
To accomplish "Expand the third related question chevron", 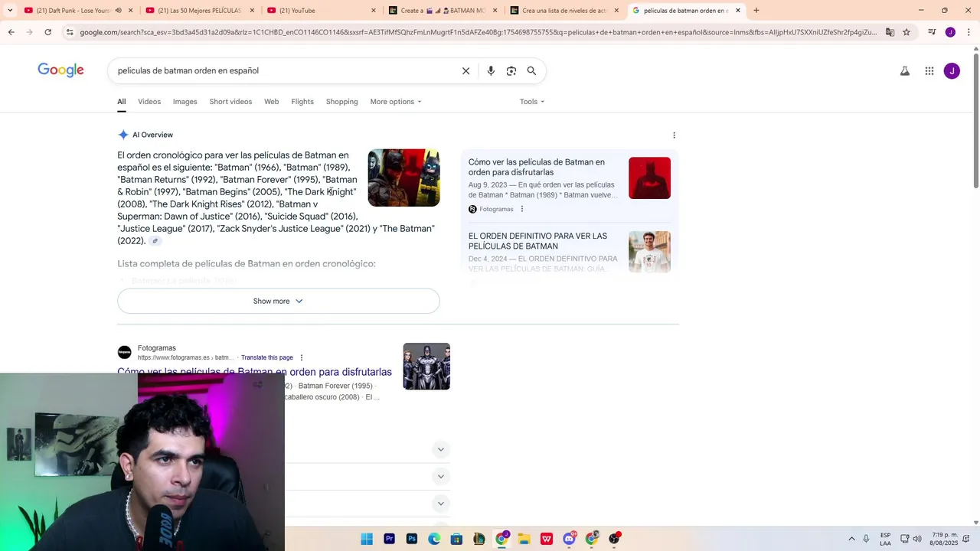I will click(440, 504).
